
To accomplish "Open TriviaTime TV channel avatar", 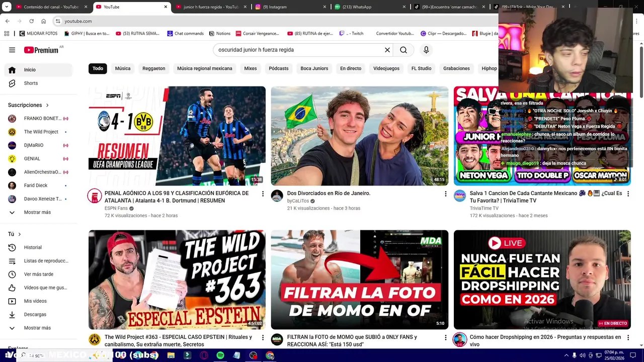I will point(460,196).
